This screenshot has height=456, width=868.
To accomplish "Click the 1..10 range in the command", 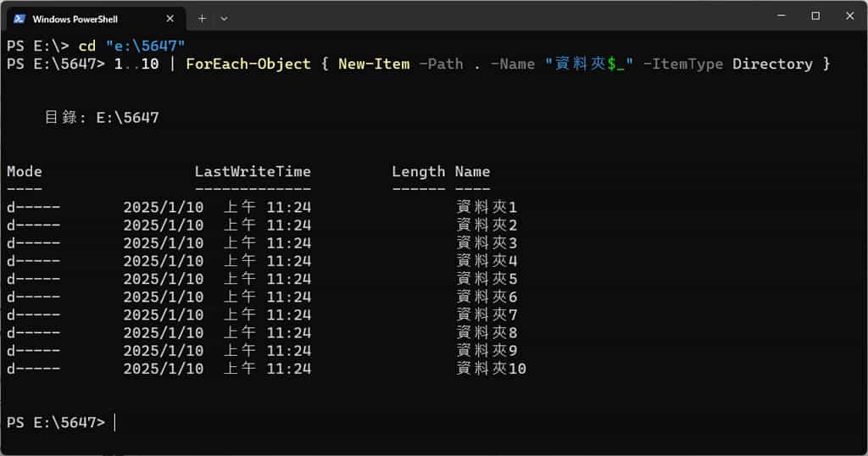I will tap(136, 64).
